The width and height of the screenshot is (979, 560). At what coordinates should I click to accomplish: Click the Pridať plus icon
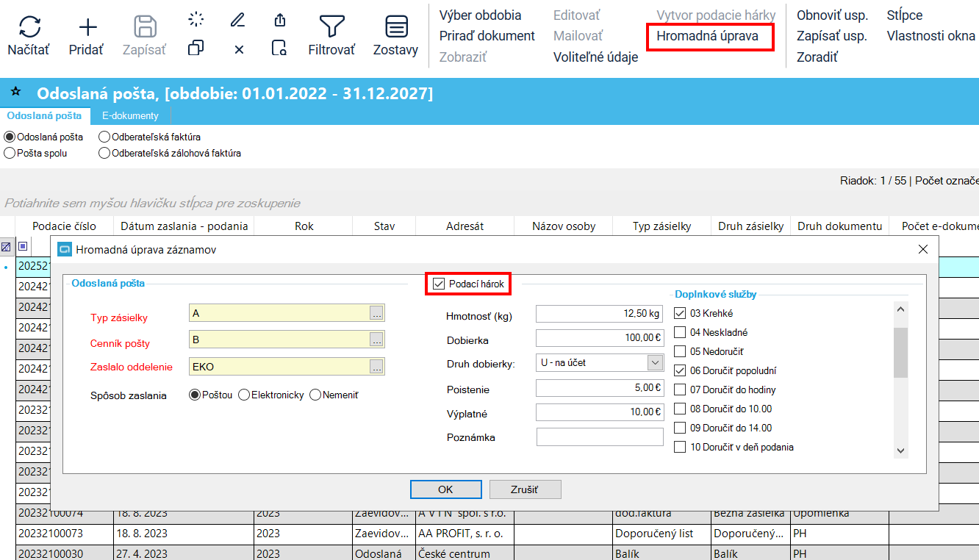coord(87,28)
